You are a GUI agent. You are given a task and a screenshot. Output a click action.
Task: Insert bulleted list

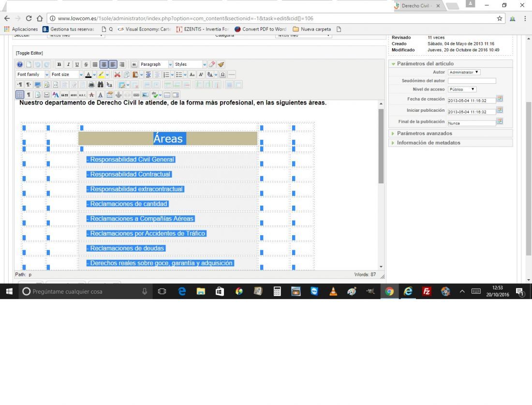[179, 75]
